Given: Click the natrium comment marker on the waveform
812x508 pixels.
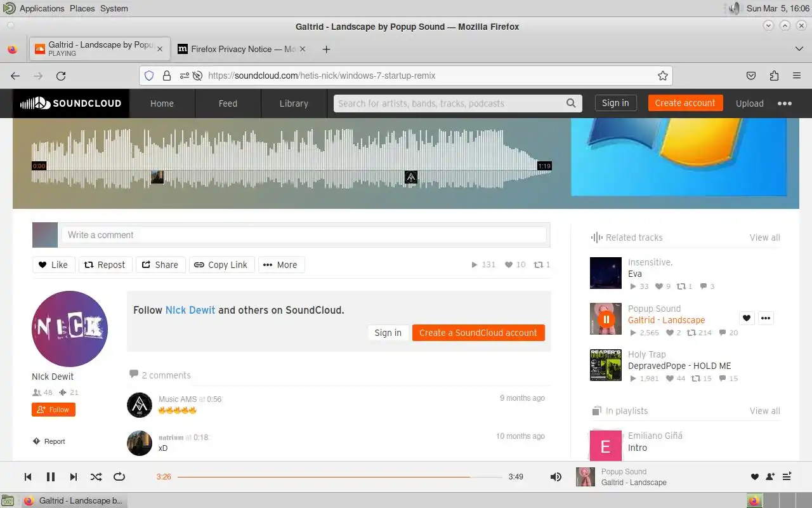Looking at the screenshot, I should [157, 177].
